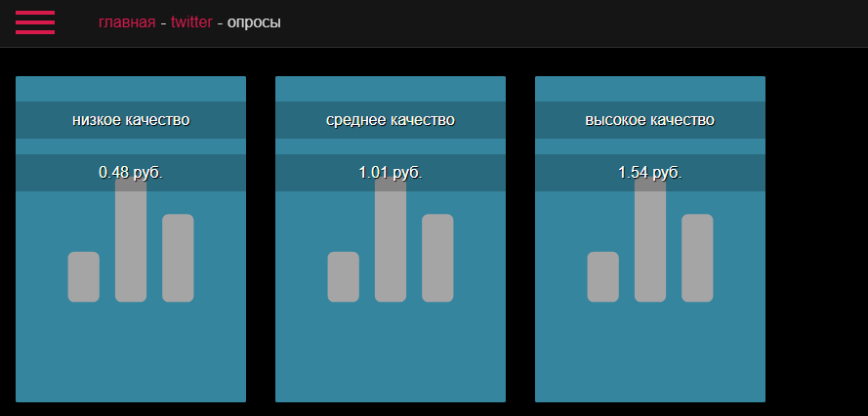This screenshot has width=868, height=416.
Task: Click the rightmost bar in низкое качество chart icon
Action: (x=178, y=258)
